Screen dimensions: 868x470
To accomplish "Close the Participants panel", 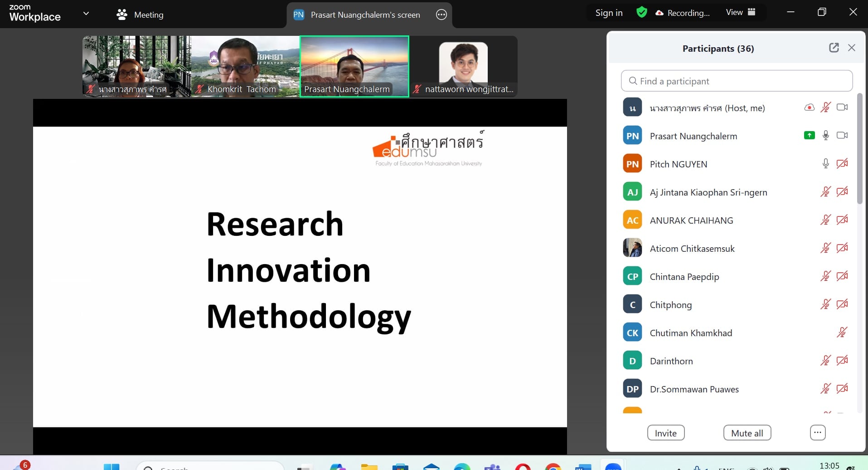I will point(852,48).
